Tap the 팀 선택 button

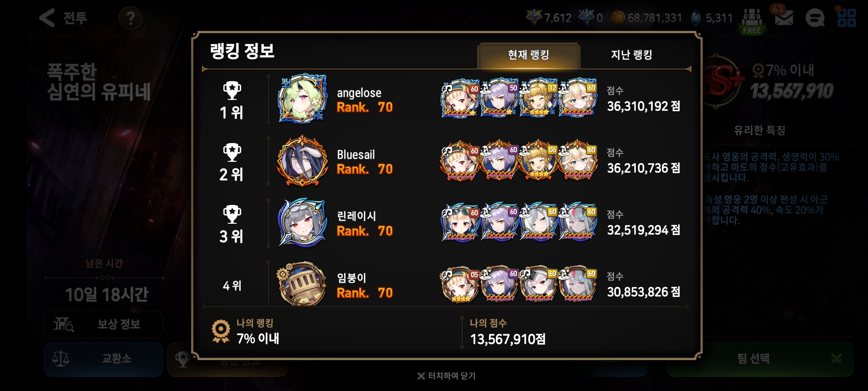tap(760, 359)
